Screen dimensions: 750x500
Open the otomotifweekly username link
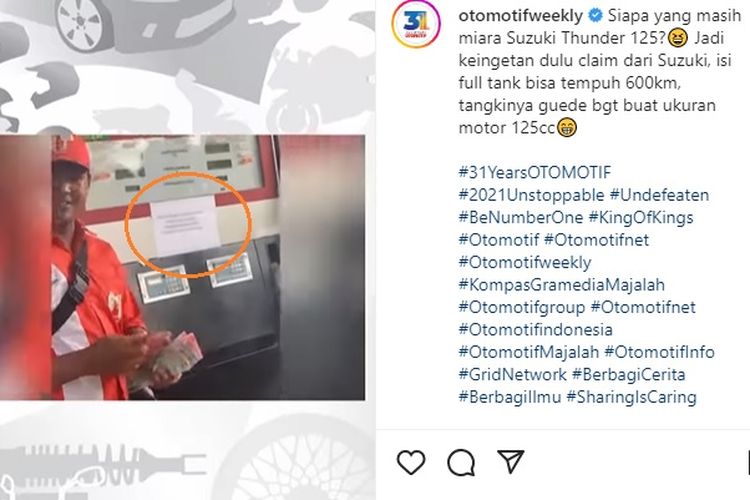[x=520, y=16]
